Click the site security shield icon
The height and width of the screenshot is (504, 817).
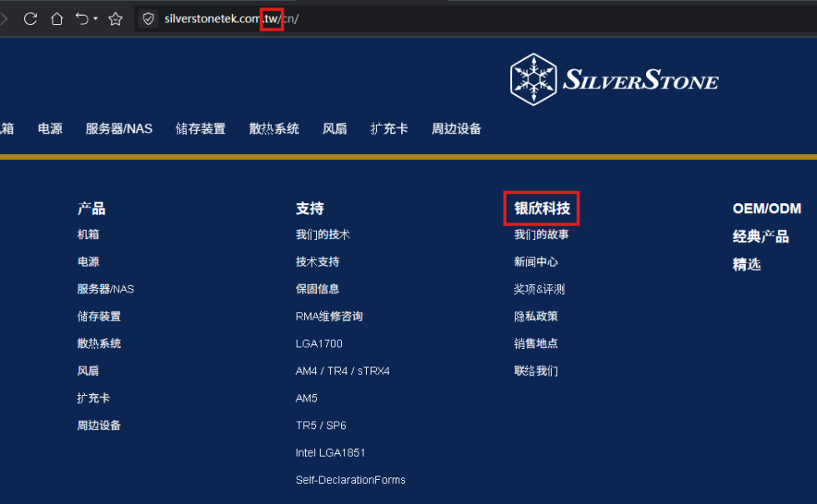[148, 18]
